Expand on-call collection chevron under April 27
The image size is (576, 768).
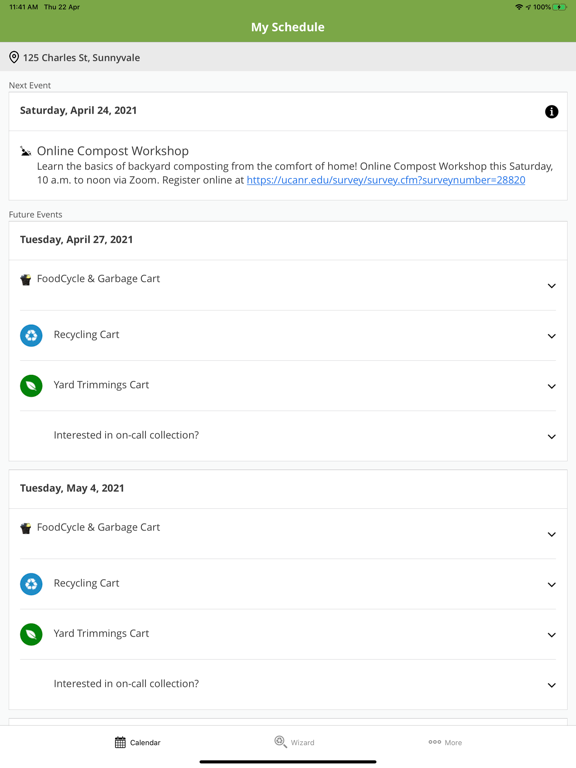552,436
